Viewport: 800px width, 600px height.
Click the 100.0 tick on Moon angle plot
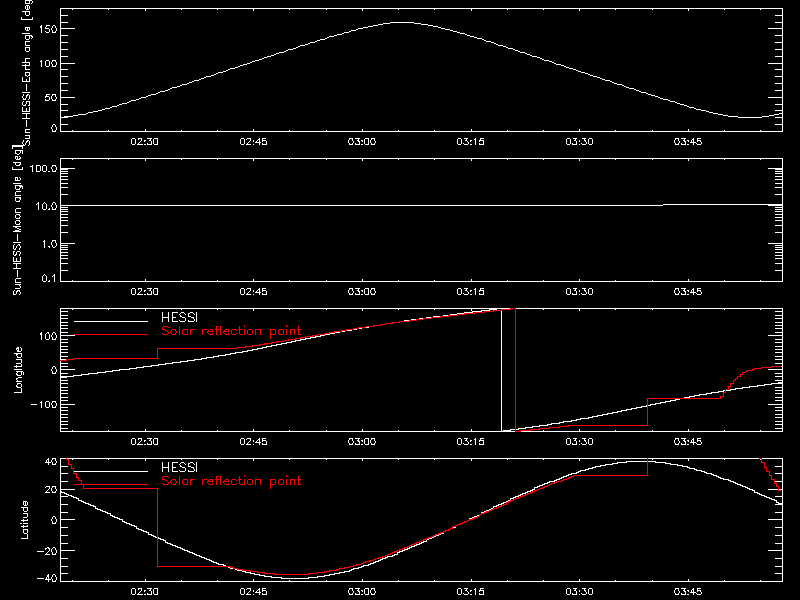tap(43, 168)
